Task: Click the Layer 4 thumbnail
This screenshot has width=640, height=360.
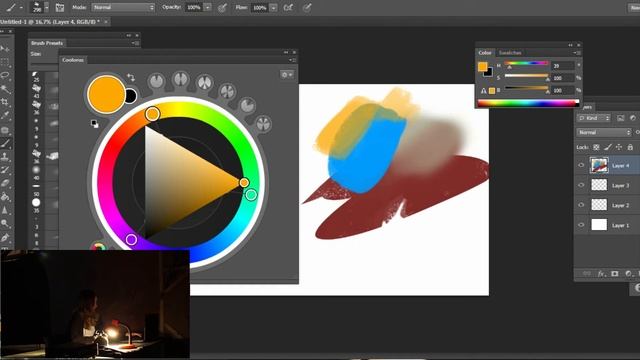Action: click(x=599, y=165)
